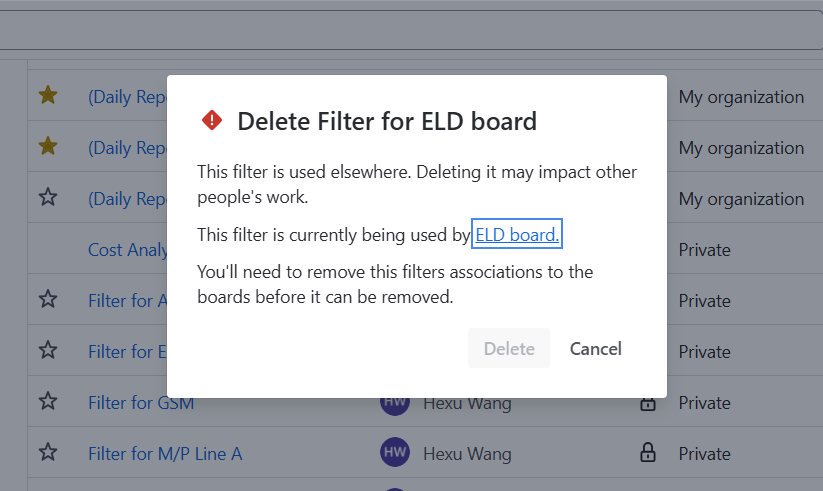The width and height of the screenshot is (823, 491).
Task: Click lock icon in Filter for GSM row
Action: pos(648,404)
